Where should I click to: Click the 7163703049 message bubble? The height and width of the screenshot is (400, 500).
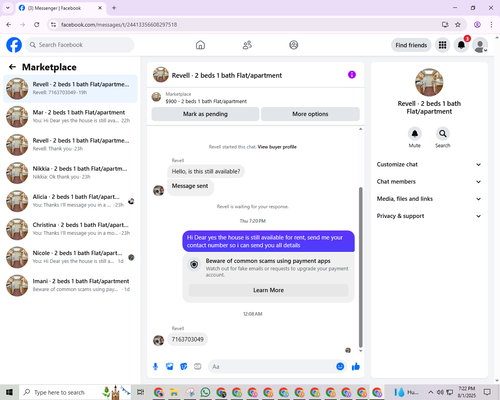(x=188, y=339)
